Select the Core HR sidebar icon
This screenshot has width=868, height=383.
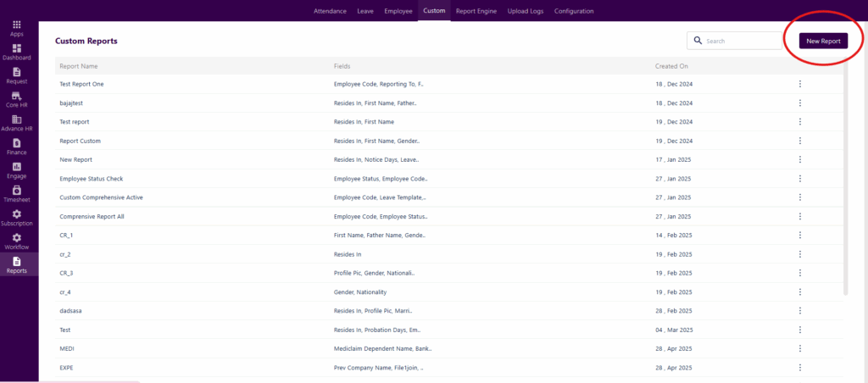coord(17,96)
